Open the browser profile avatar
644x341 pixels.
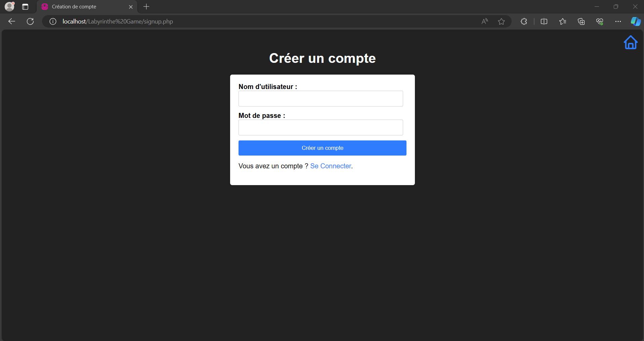(9, 6)
